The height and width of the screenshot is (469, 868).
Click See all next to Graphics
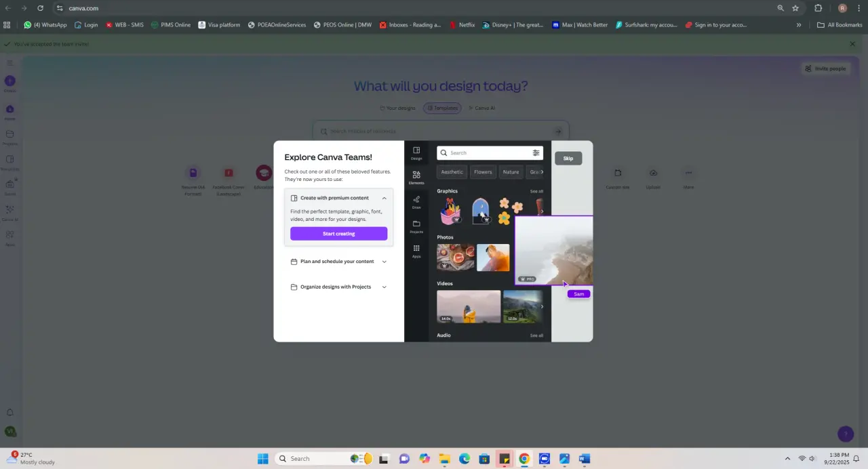[x=536, y=191]
